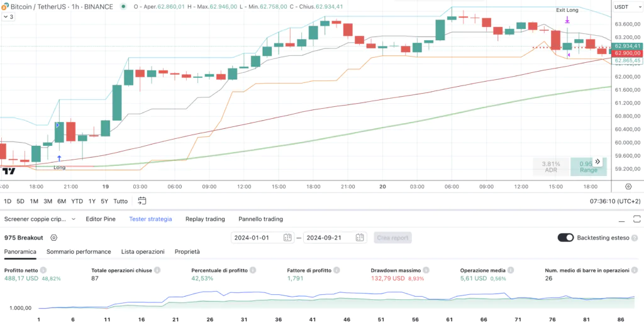Click the green 0.95 Range box
644x325 pixels.
click(x=589, y=167)
